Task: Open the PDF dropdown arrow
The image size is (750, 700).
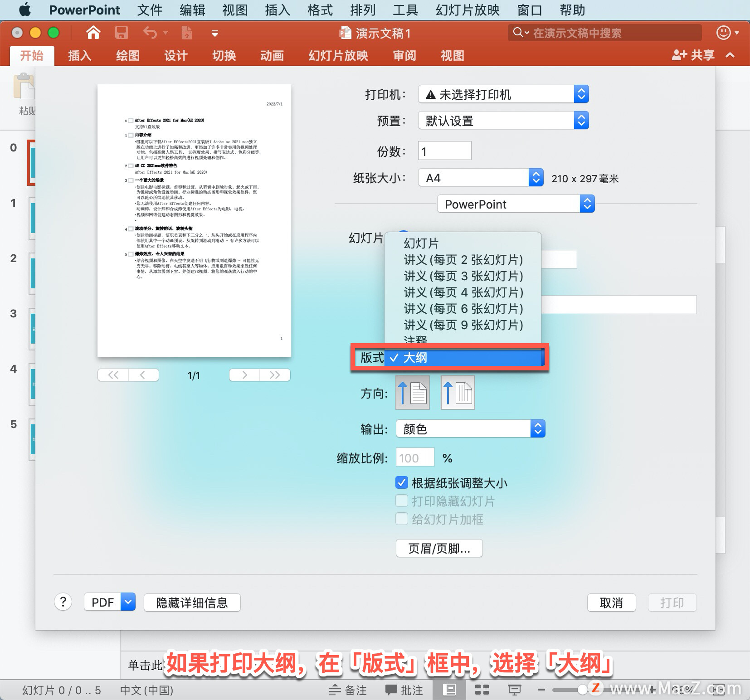Action: tap(128, 602)
